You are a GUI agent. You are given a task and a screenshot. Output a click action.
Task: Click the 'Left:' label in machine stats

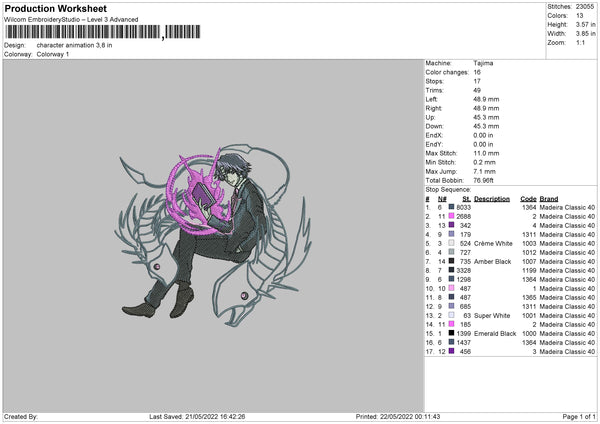[431, 99]
